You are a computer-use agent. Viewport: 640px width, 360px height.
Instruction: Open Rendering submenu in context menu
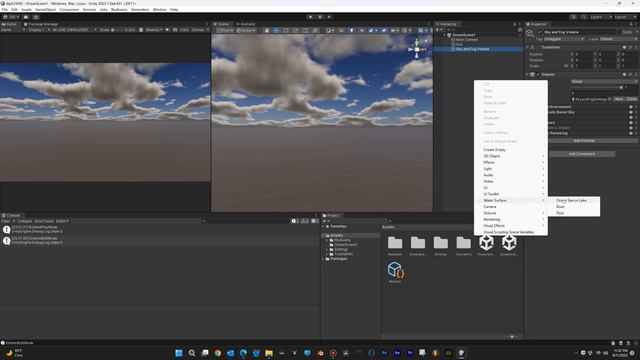point(511,220)
